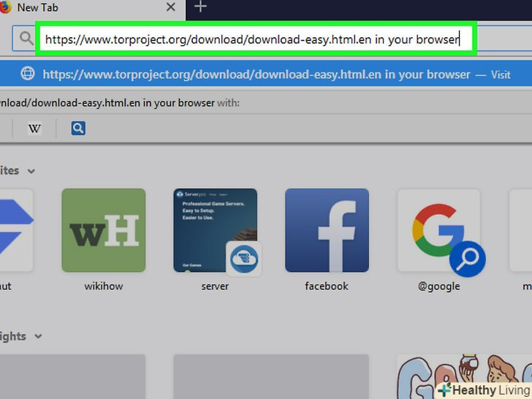Viewport: 532px width, 399px height.
Task: Click the wikihow label text
Action: point(104,286)
